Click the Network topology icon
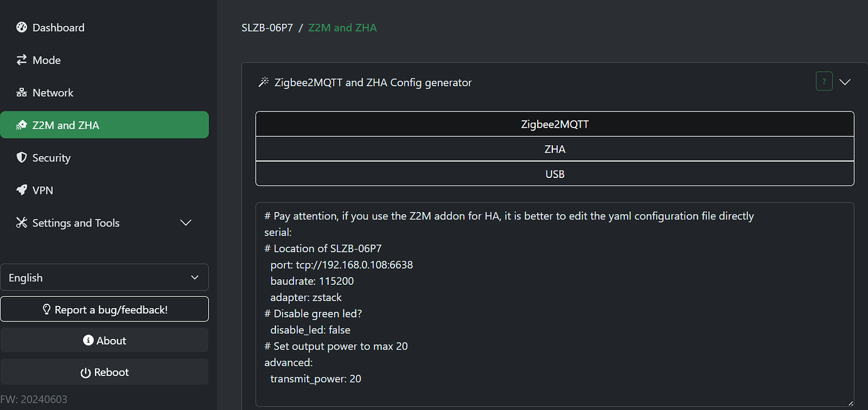Image resolution: width=868 pixels, height=410 pixels. coord(22,93)
